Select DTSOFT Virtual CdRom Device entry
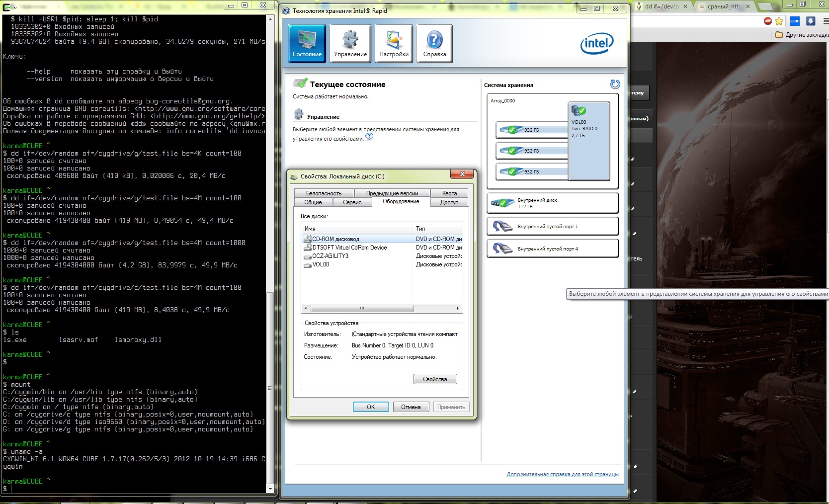This screenshot has width=829, height=504. point(349,248)
